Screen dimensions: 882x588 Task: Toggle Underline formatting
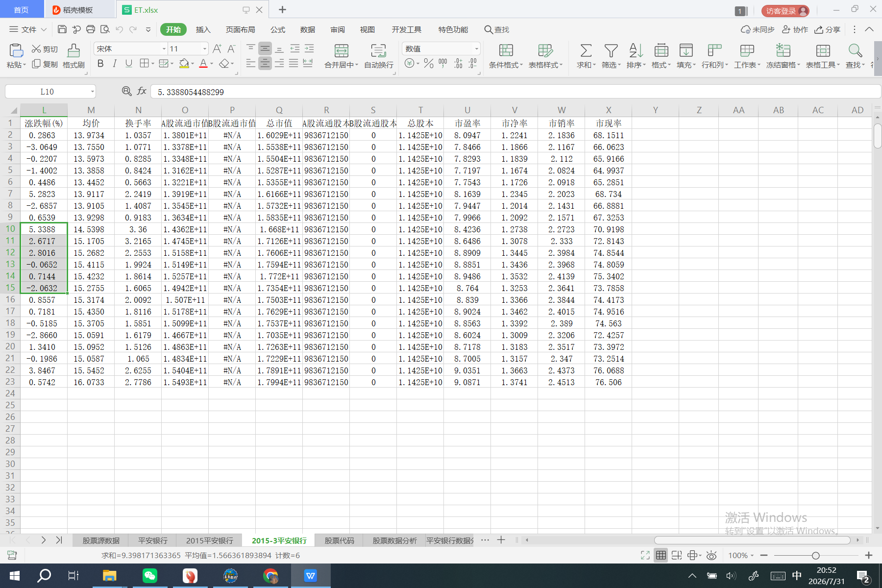[x=129, y=64]
